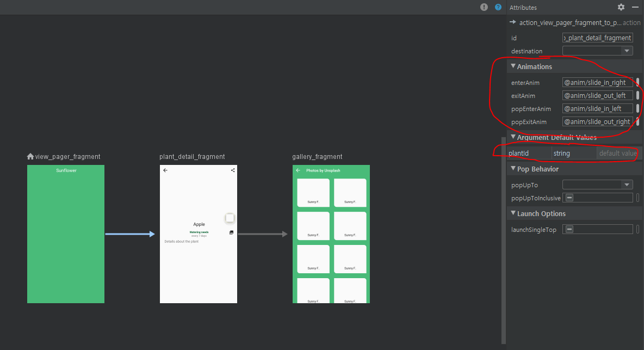Click the design surface vertical scrollbar
The width and height of the screenshot is (644, 350).
[x=504, y=240]
